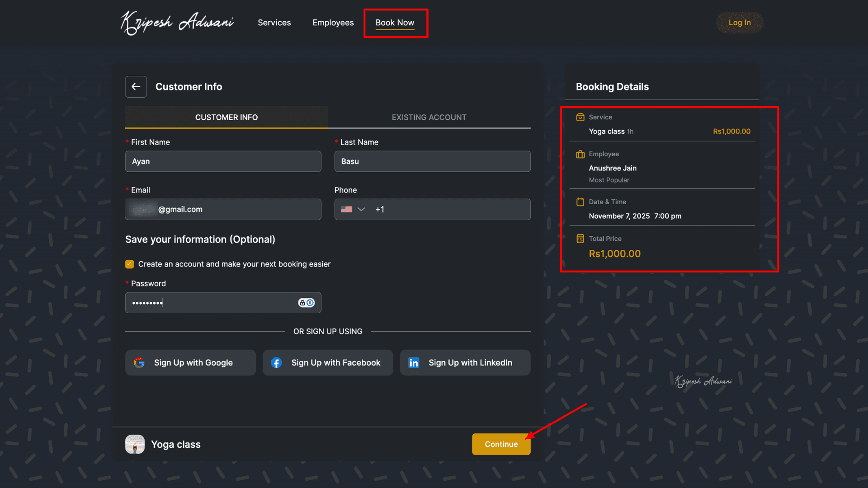Uncheck the create an account checkbox
This screenshot has width=868, height=488.
click(130, 264)
